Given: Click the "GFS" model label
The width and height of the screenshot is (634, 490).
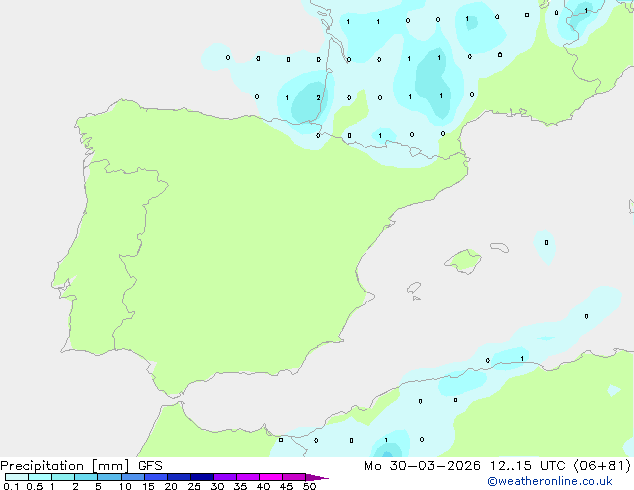Looking at the screenshot, I should [150, 466].
